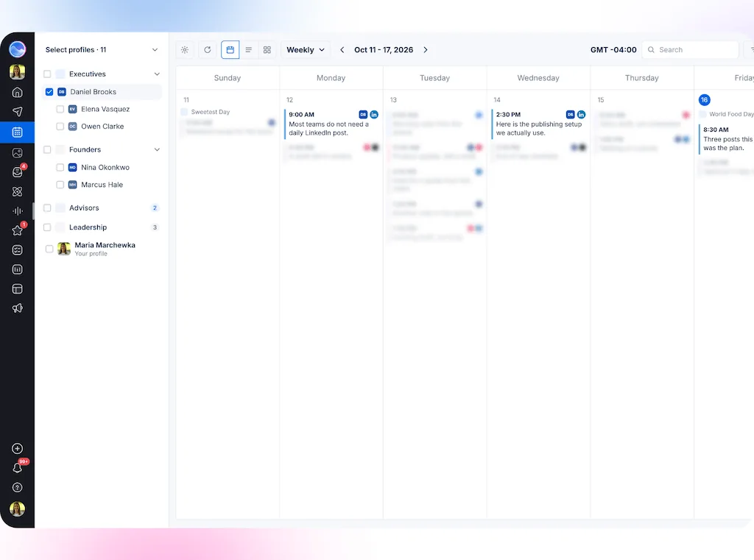Collapse the Founders group chevron
Image resolution: width=754 pixels, height=560 pixels.
157,149
